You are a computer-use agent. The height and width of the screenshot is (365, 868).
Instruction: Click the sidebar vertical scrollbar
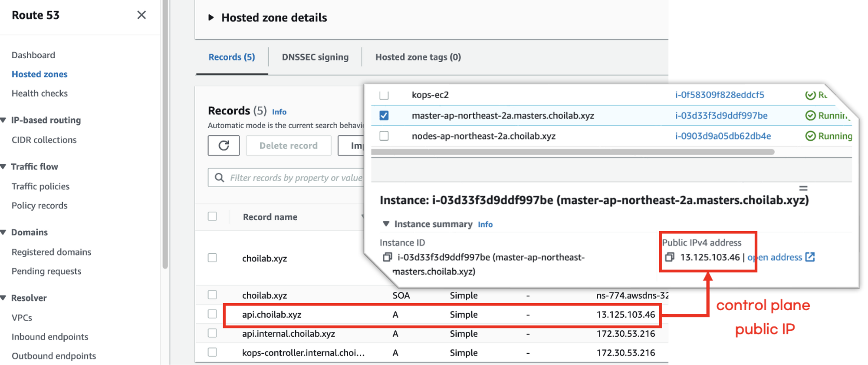coord(165,135)
